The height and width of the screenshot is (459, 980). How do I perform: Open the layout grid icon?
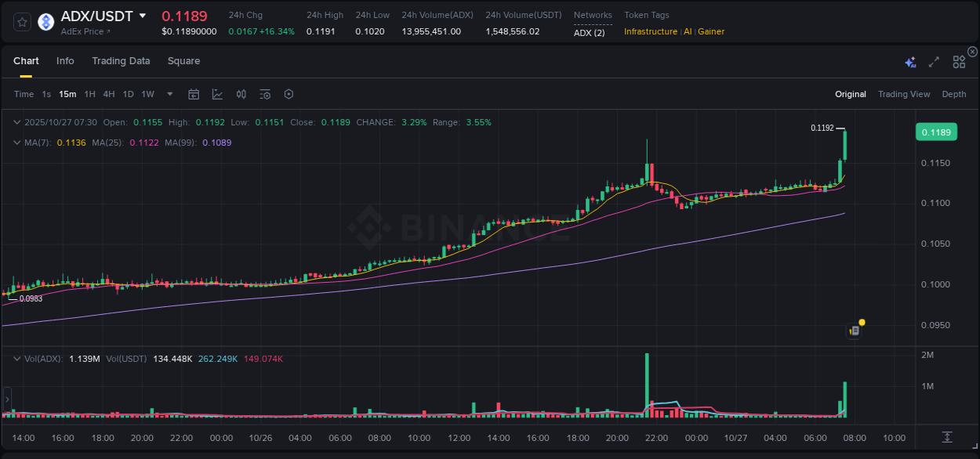pos(958,61)
